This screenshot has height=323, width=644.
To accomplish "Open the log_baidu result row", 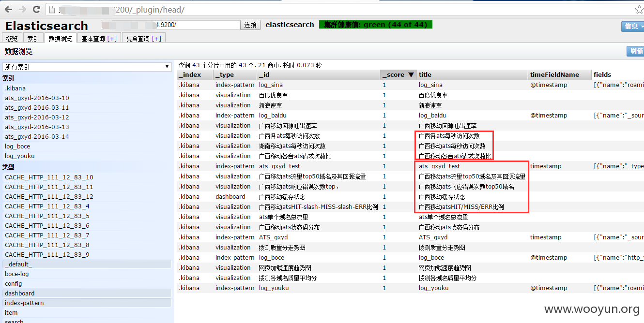I will coord(411,116).
